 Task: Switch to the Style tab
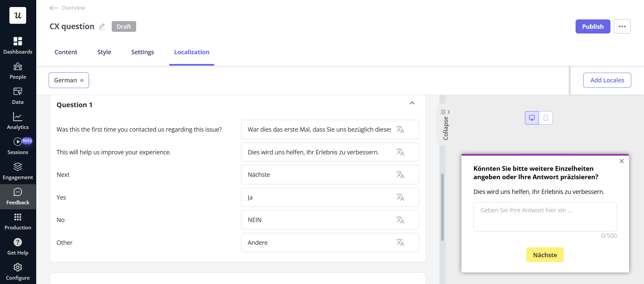click(x=104, y=52)
